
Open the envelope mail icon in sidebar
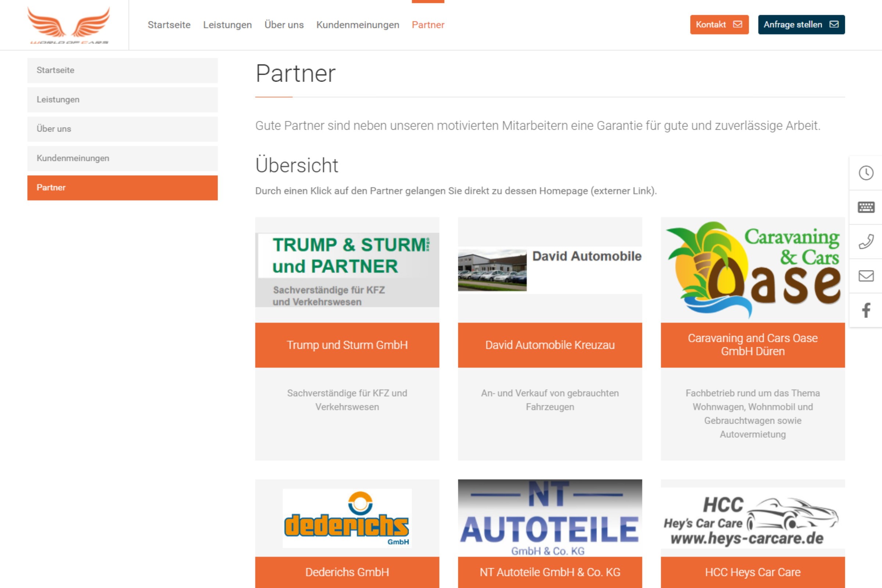(866, 276)
